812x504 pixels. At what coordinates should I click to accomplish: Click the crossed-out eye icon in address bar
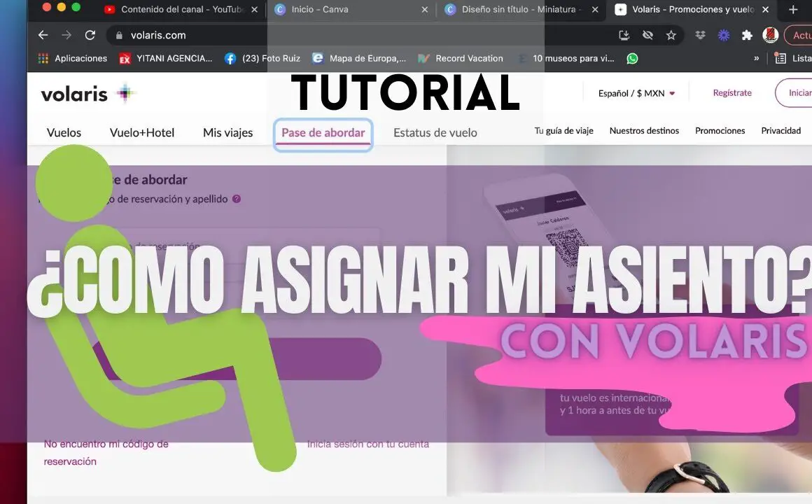647,35
